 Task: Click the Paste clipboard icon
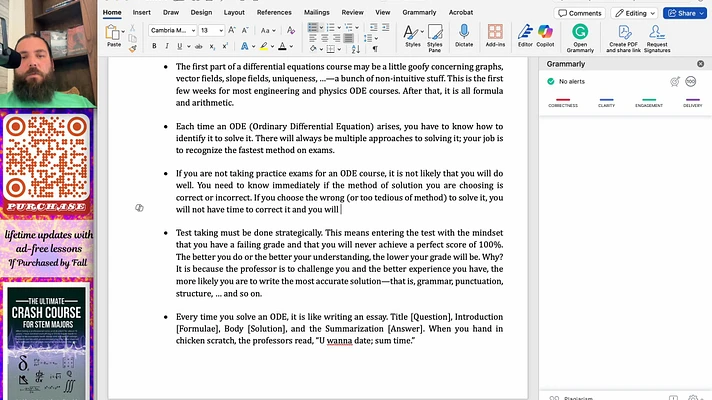[112, 33]
